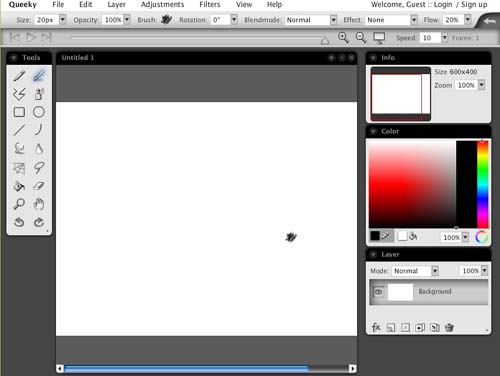Hide the Background layer via eye icon
500x376 pixels.
378,292
